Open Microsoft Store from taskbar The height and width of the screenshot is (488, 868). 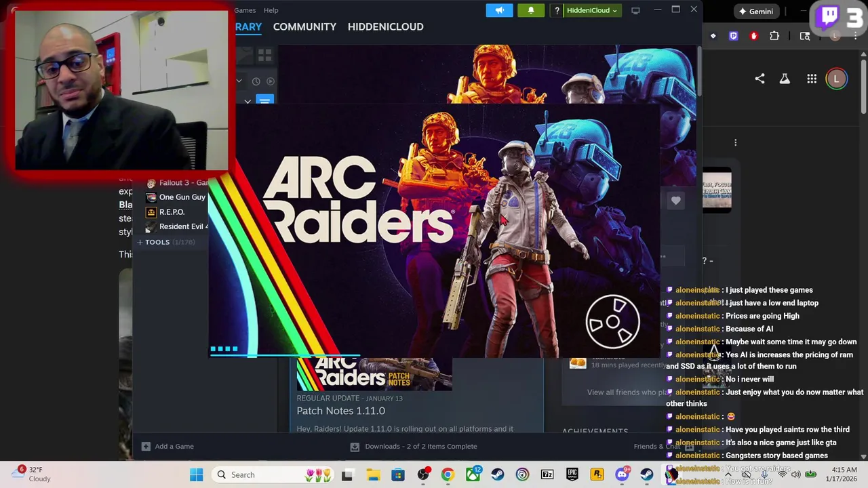[398, 474]
